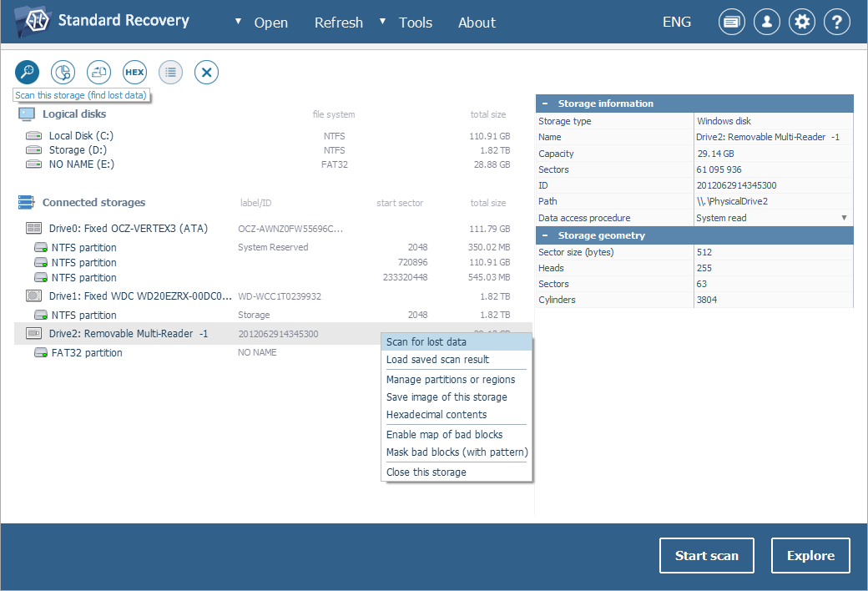Select the Scan this storage magnifier icon
The image size is (868, 591).
click(x=26, y=72)
